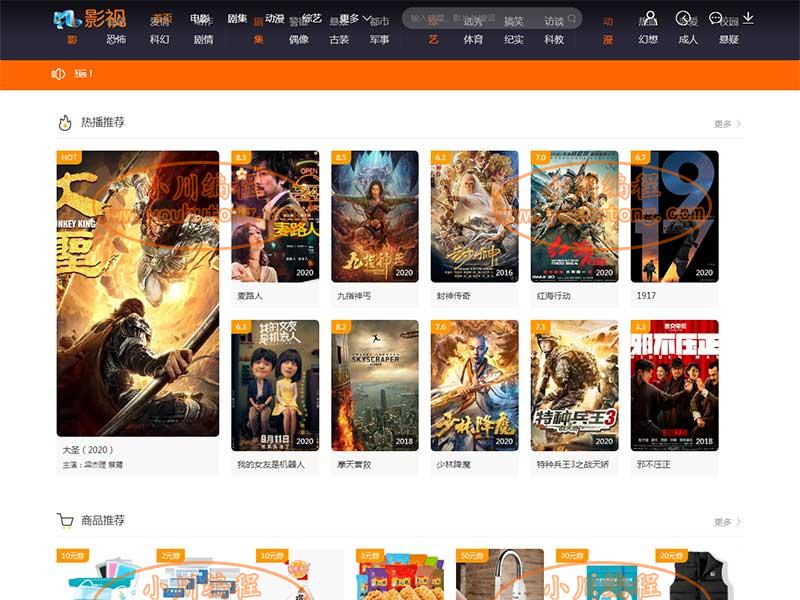This screenshot has width=800, height=600.
Task: Open the chat message bubble icon
Action: pyautogui.click(x=715, y=18)
